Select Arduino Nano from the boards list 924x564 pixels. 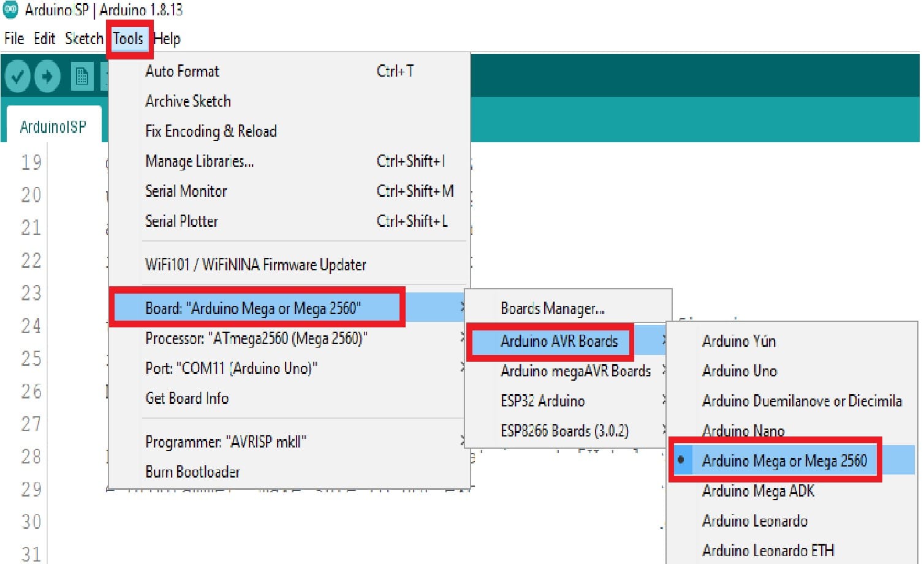point(742,431)
